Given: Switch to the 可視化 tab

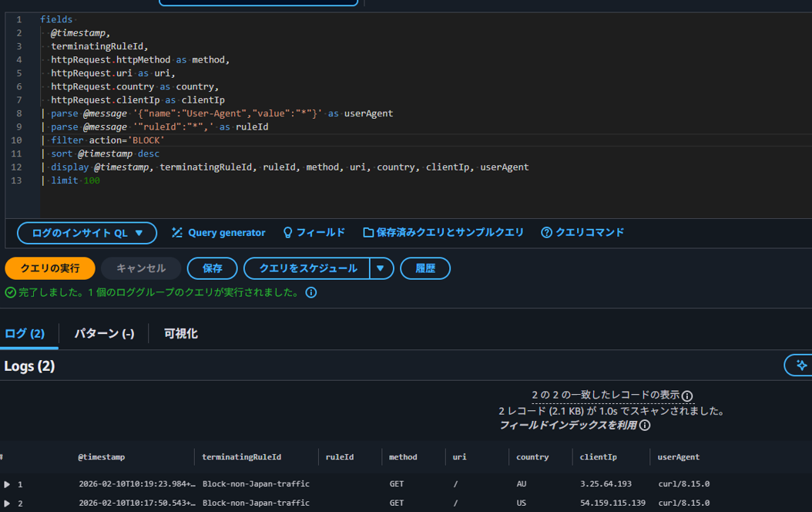Looking at the screenshot, I should point(180,334).
